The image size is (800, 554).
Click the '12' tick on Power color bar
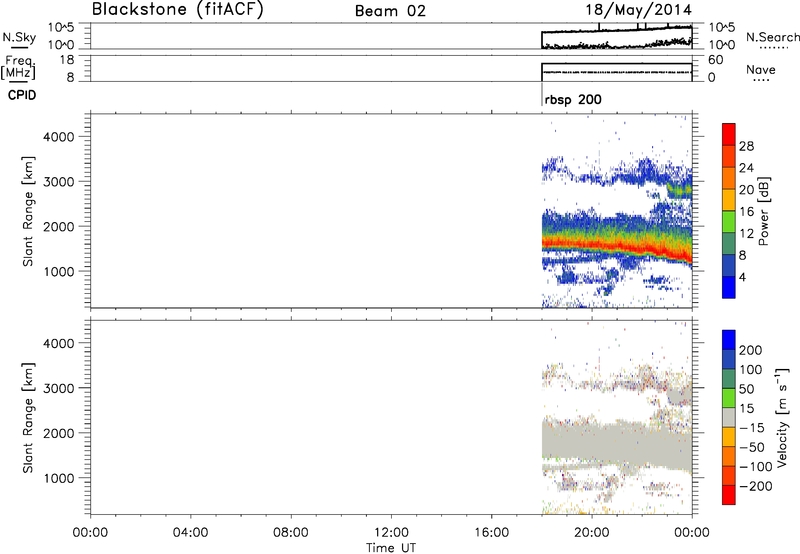pyautogui.click(x=746, y=234)
